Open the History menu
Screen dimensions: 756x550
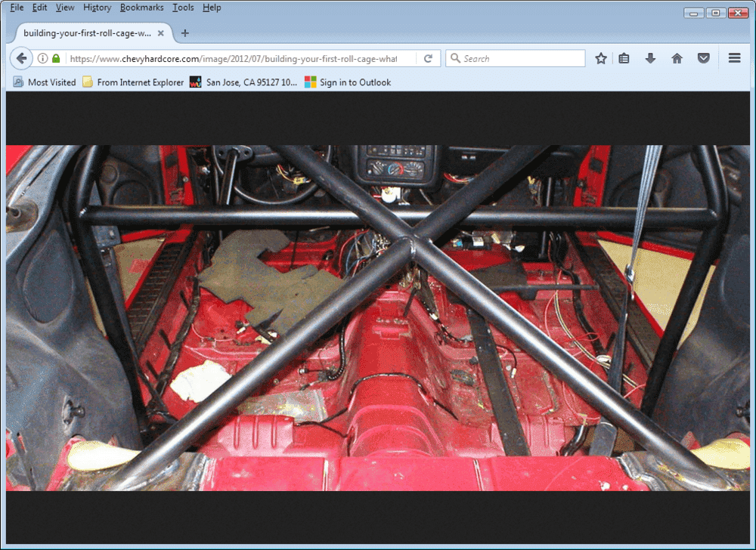pos(97,8)
